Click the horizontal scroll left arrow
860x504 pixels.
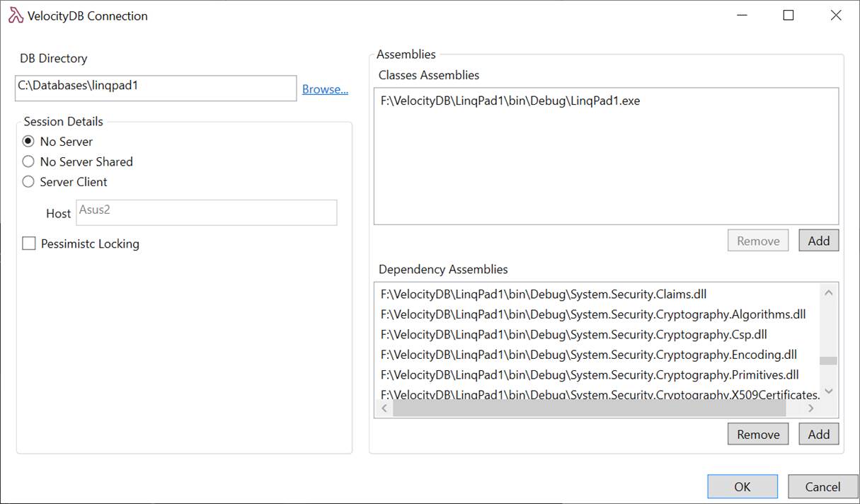384,408
